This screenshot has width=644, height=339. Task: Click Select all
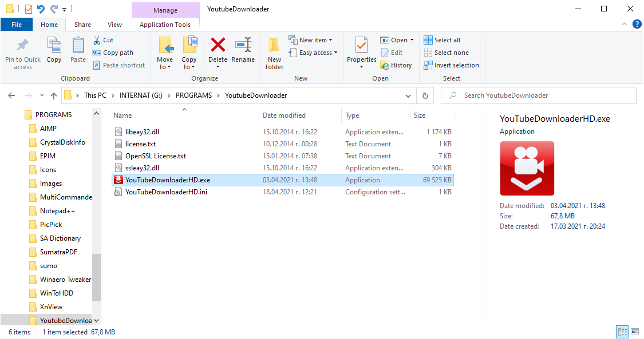tap(442, 40)
